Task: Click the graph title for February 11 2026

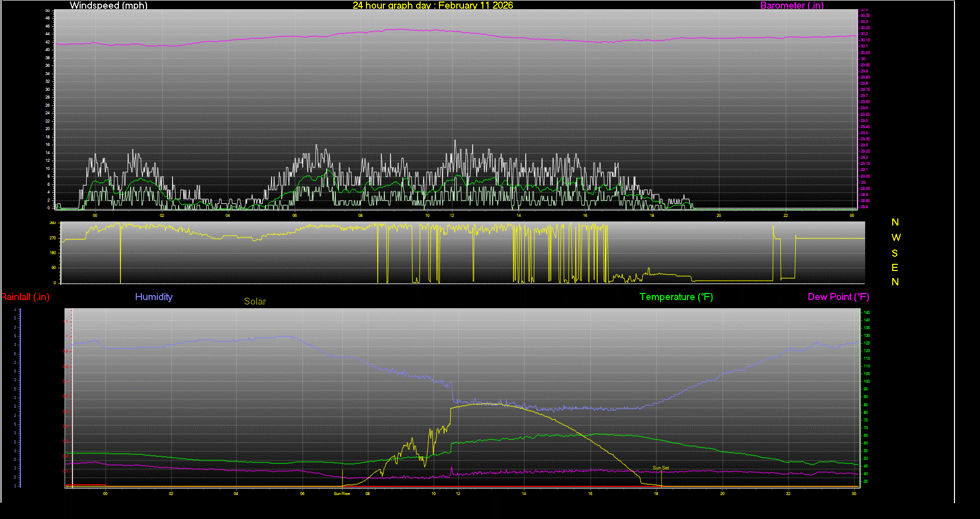Action: (432, 6)
